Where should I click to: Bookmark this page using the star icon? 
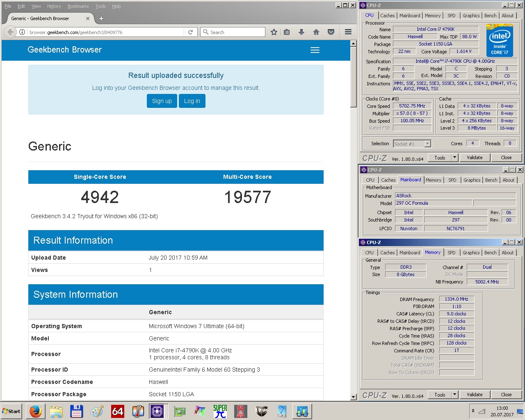tap(274, 32)
